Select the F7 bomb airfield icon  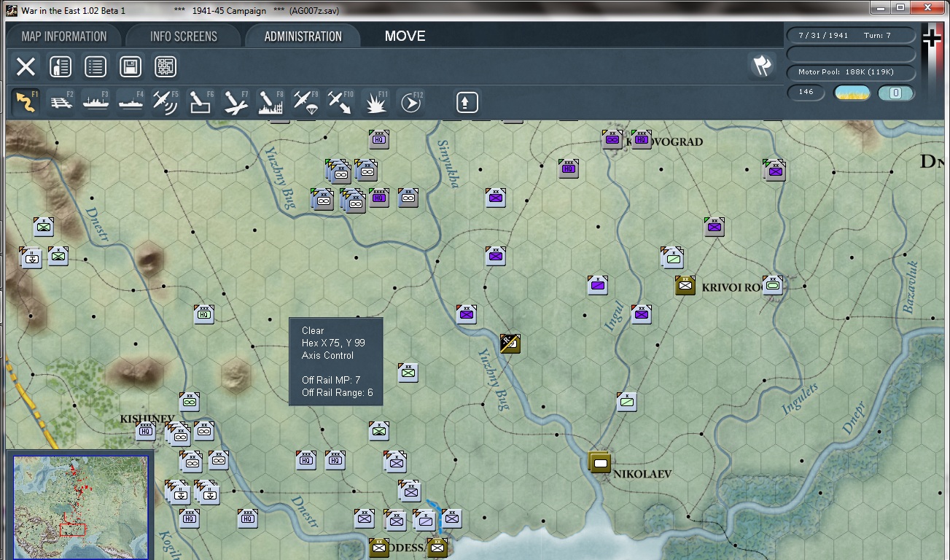pyautogui.click(x=235, y=102)
